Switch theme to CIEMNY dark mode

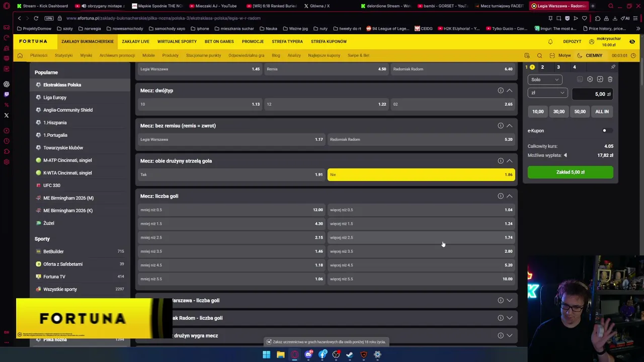(591, 55)
